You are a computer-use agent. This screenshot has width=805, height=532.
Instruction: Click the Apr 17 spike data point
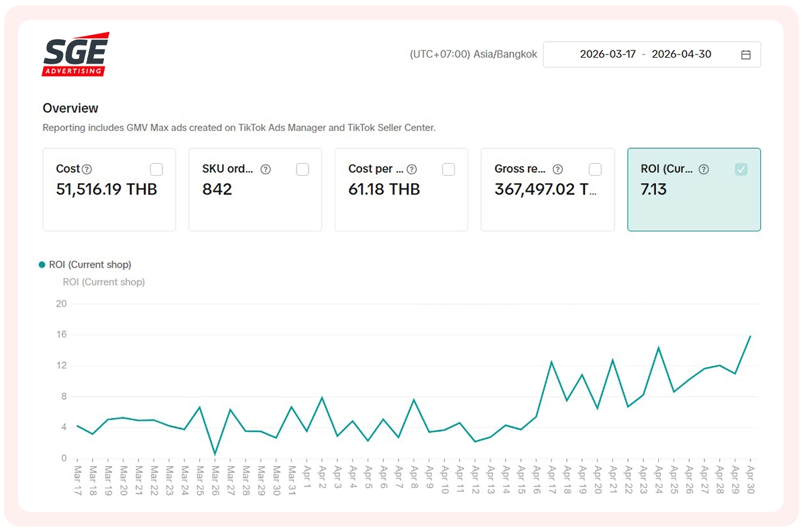pyautogui.click(x=551, y=362)
